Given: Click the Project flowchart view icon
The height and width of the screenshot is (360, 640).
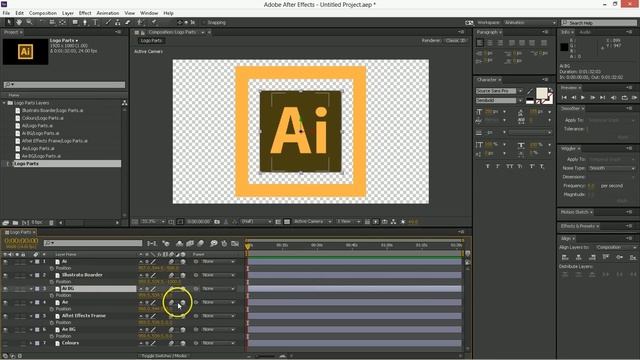Looking at the screenshot, I should pos(124,103).
